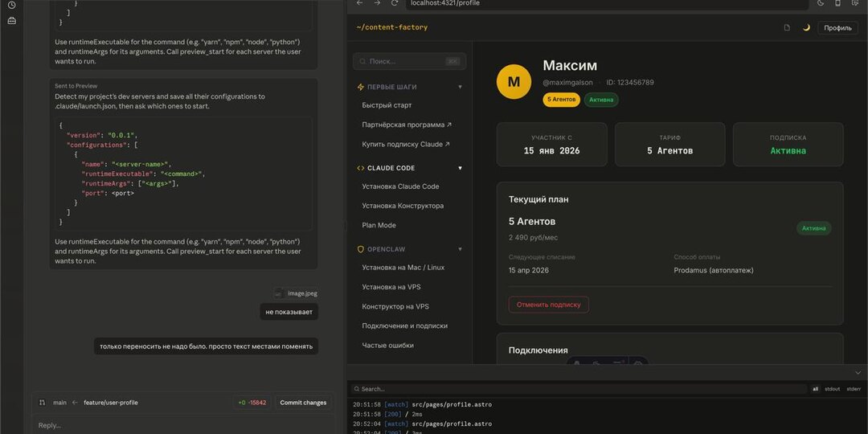Click the не показывает chat message

click(x=289, y=312)
